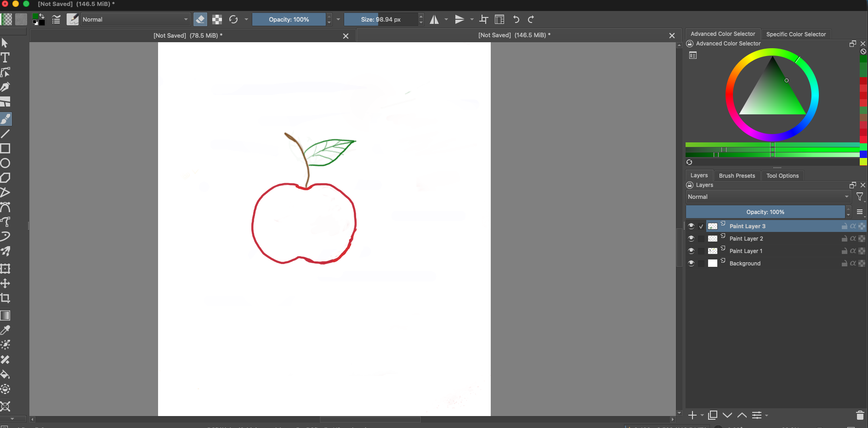Select the Transform tool
The width and height of the screenshot is (868, 428).
[5, 269]
